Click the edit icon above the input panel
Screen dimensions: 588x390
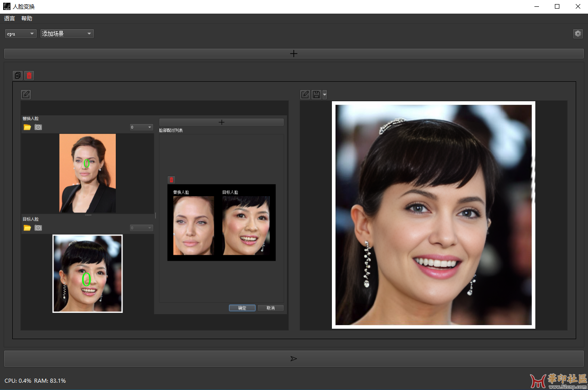point(26,94)
